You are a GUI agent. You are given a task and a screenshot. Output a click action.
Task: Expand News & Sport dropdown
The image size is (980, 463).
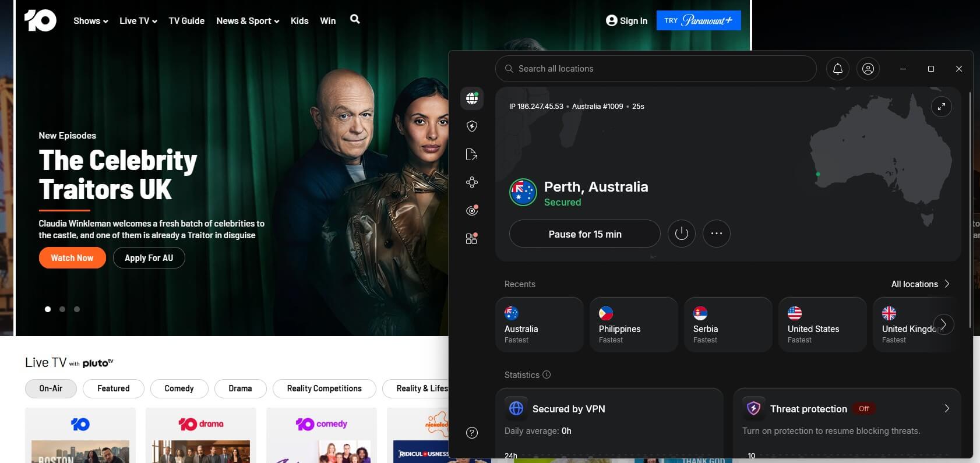248,21
